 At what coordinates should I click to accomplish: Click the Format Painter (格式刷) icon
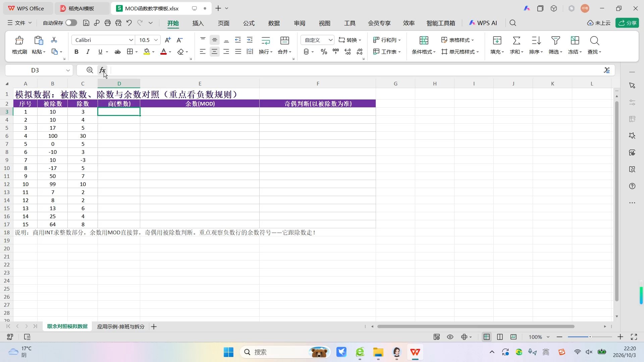(x=19, y=41)
